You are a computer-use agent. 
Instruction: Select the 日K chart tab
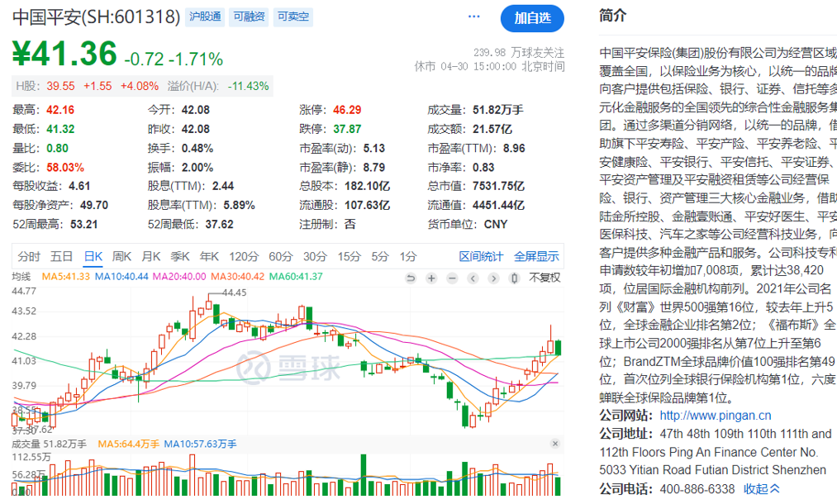pyautogui.click(x=93, y=257)
